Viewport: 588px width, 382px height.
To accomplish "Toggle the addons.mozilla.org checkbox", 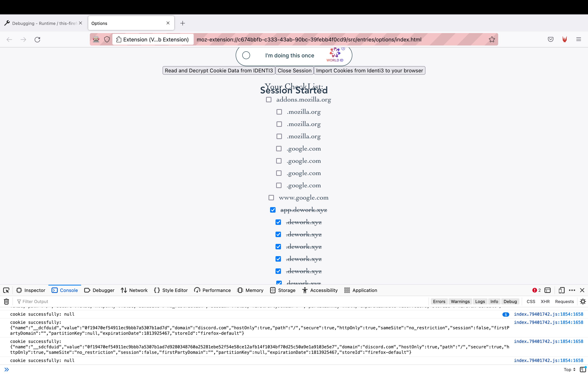I will tap(269, 99).
